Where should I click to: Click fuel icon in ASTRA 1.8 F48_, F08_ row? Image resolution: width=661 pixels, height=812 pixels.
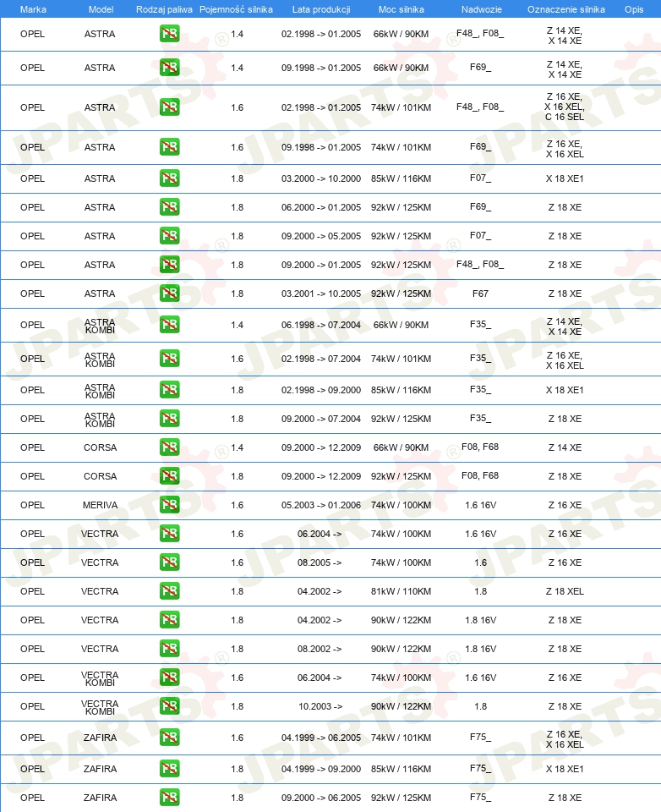170,265
